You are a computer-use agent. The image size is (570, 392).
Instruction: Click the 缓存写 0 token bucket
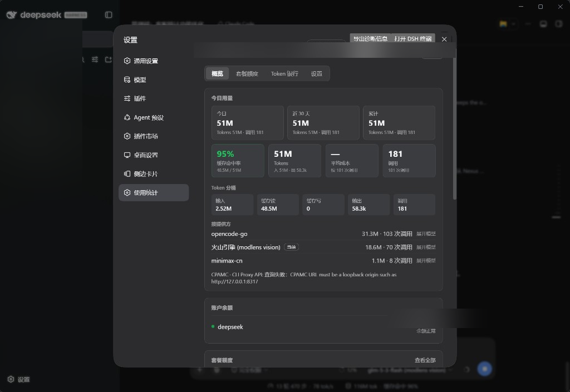click(323, 205)
